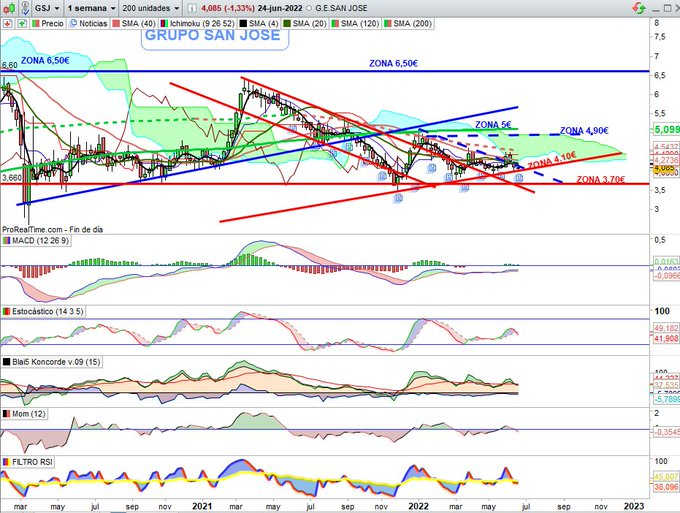Click the checkmark tools icon beside GSJ
The height and width of the screenshot is (513, 680).
[x=26, y=8]
